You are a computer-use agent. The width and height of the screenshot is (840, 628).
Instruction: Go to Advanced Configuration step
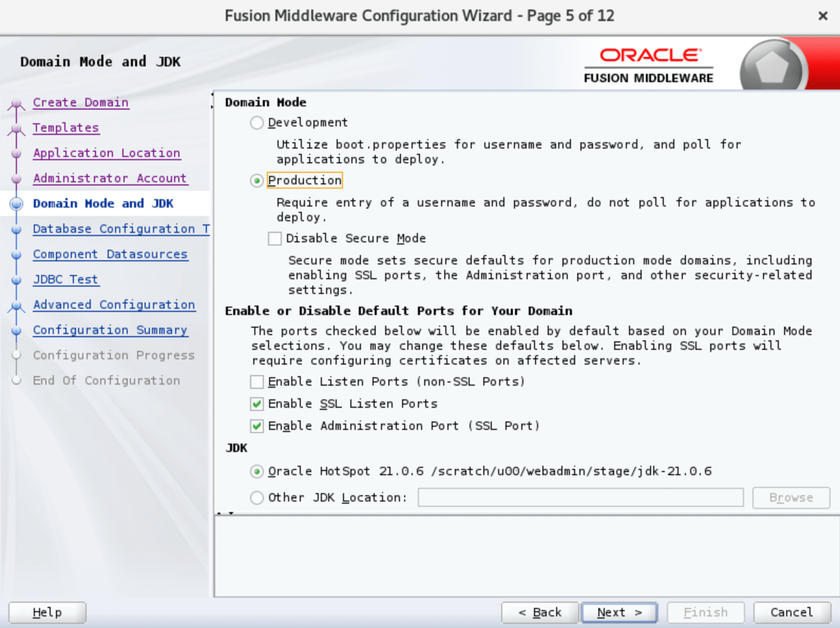[x=114, y=305]
